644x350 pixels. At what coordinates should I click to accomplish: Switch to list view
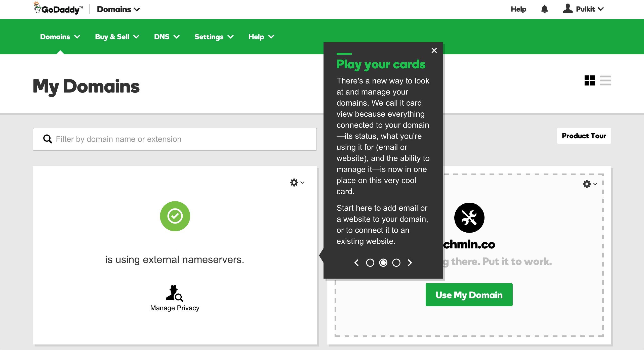click(606, 80)
